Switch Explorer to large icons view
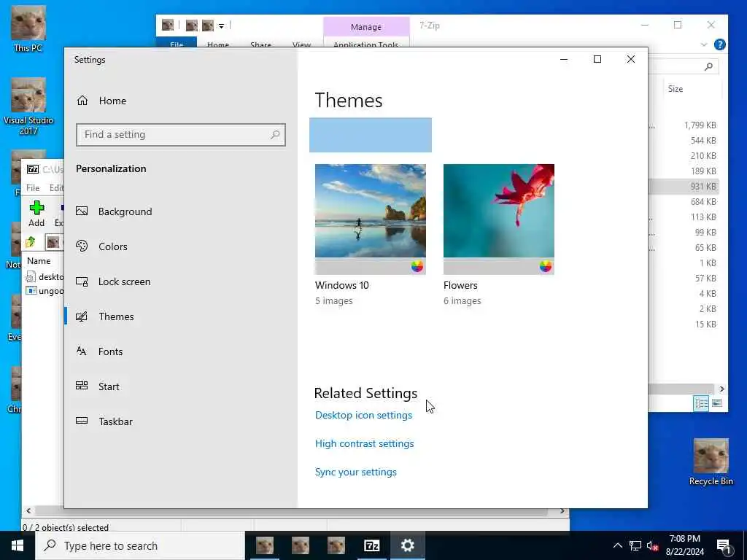Screen dimensions: 747x560 point(717,403)
